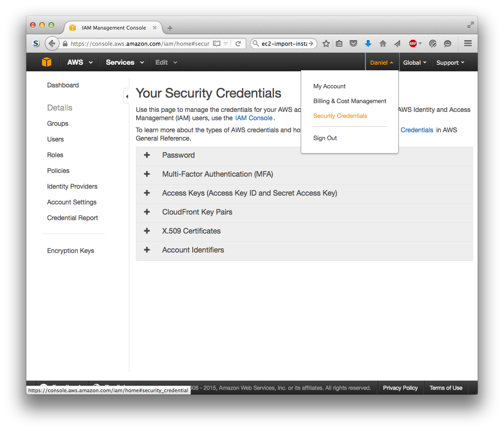Image resolution: width=504 pixels, height=431 pixels.
Task: Sign Out of the AWS console
Action: click(x=325, y=138)
